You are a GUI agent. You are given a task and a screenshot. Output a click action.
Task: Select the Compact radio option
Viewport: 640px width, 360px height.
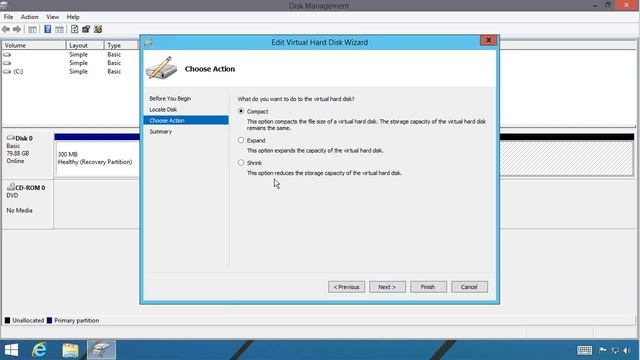(241, 111)
